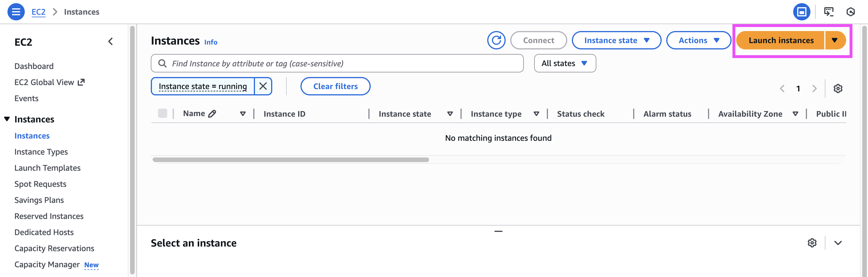Toggle the select all instances checkbox
This screenshot has height=277, width=868.
click(162, 114)
